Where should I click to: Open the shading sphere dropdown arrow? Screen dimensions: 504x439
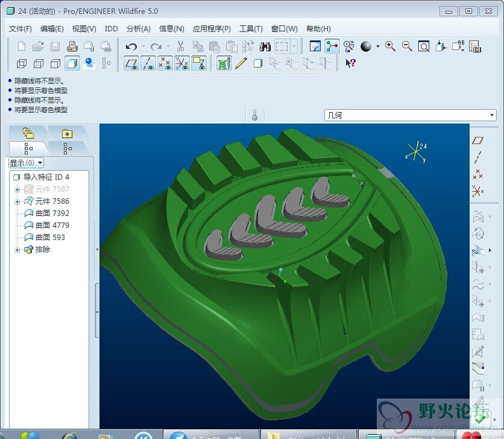coord(377,46)
